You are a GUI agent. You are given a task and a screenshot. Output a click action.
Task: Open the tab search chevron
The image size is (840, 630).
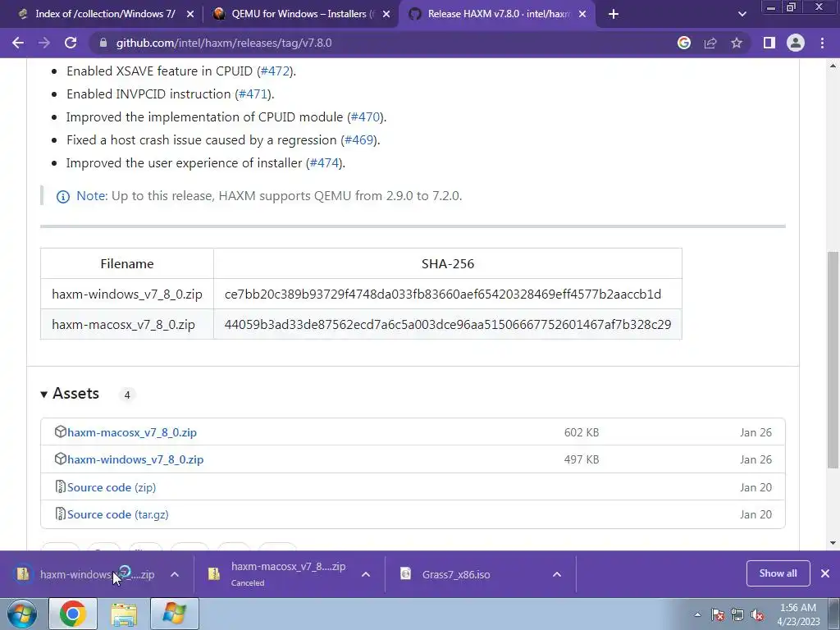point(742,14)
